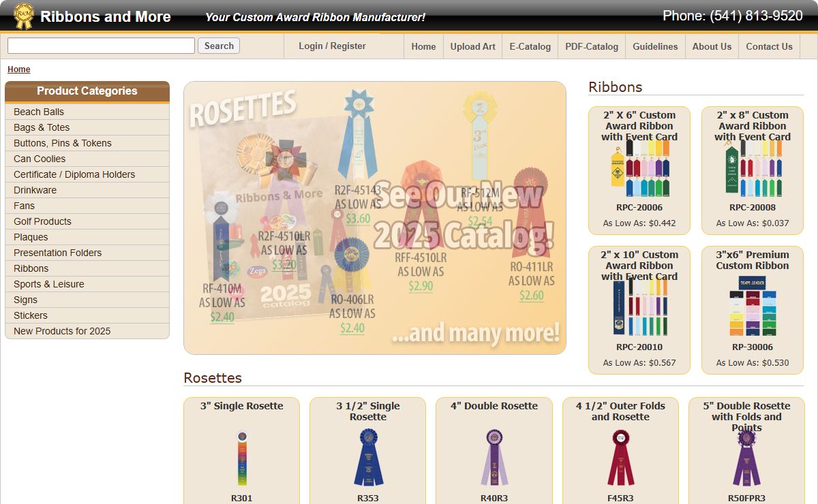Open the About Us page
Viewport: 818px width, 504px height.
[x=712, y=46]
